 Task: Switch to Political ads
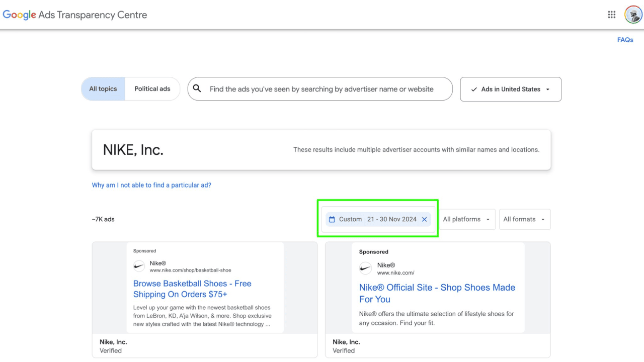152,89
